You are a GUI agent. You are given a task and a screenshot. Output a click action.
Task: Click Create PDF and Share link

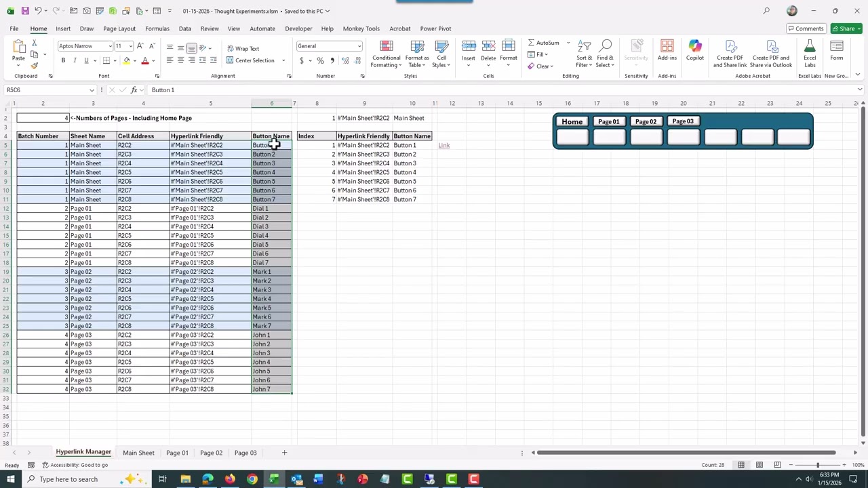(x=730, y=54)
